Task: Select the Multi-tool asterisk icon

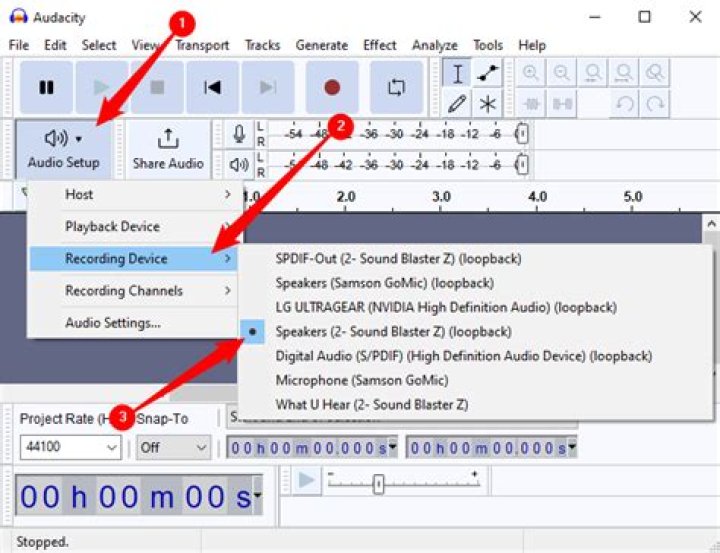Action: 487,103
